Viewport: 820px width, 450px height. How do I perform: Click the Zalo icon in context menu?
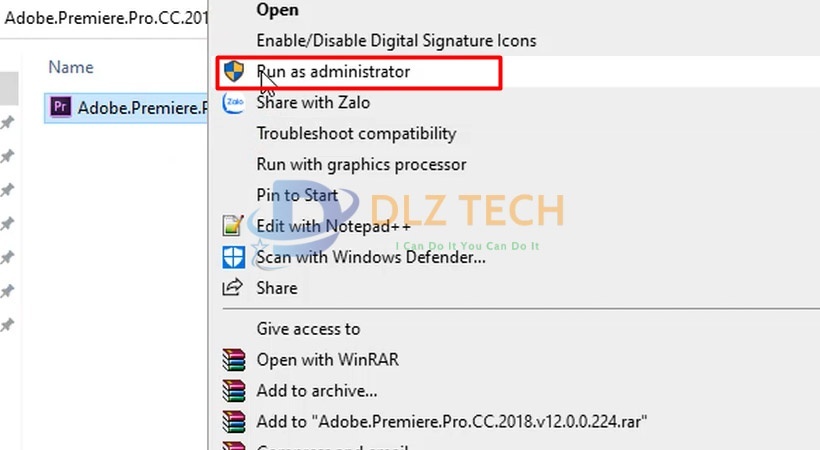click(233, 103)
